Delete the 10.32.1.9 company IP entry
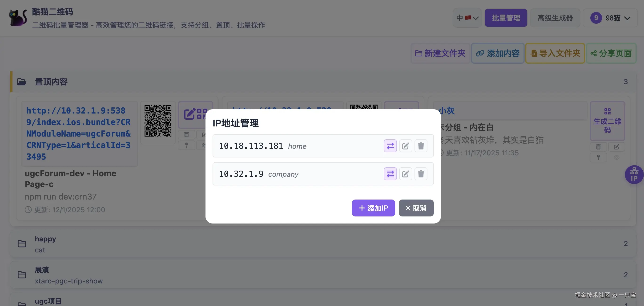The height and width of the screenshot is (306, 644). click(x=421, y=174)
